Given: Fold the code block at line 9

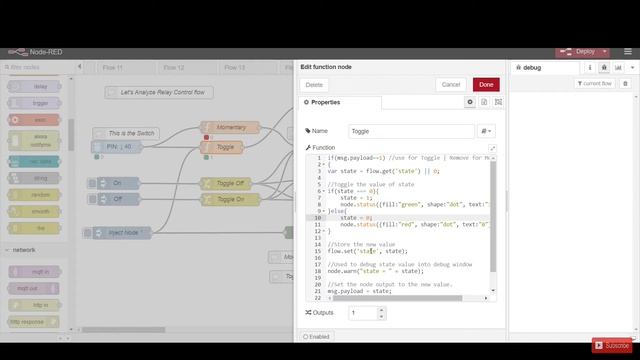Looking at the screenshot, I should click(x=324, y=211).
